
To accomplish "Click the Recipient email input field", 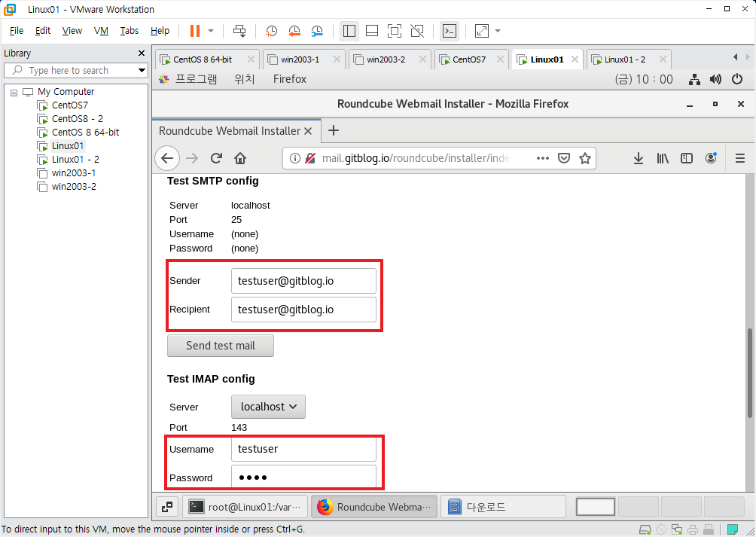I will [x=303, y=310].
